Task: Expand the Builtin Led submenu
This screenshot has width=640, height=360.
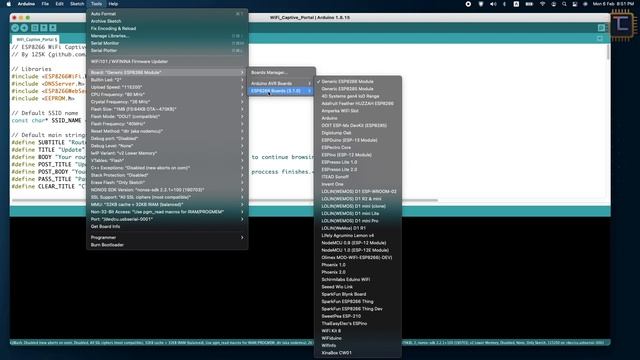Action: coord(167,80)
